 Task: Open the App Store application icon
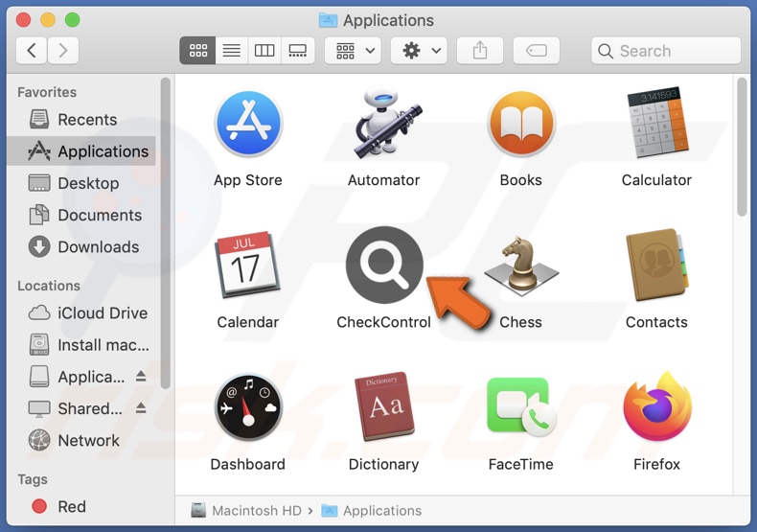click(248, 124)
